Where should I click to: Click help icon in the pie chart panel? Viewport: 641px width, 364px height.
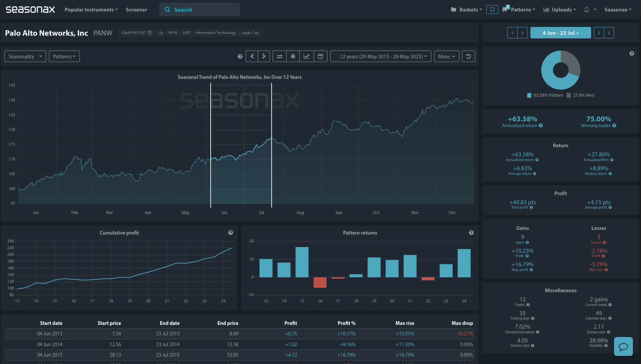tap(632, 53)
